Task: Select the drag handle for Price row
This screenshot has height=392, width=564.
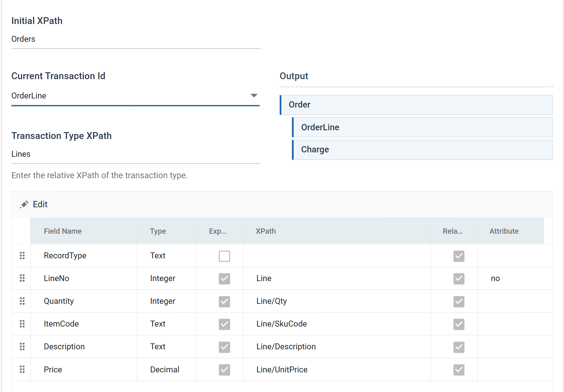Action: [22, 369]
